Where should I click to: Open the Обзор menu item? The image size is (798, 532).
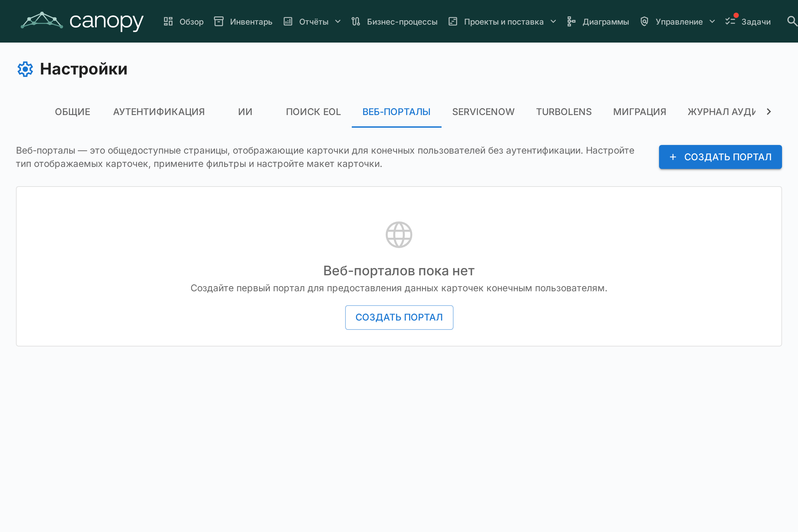coord(184,21)
